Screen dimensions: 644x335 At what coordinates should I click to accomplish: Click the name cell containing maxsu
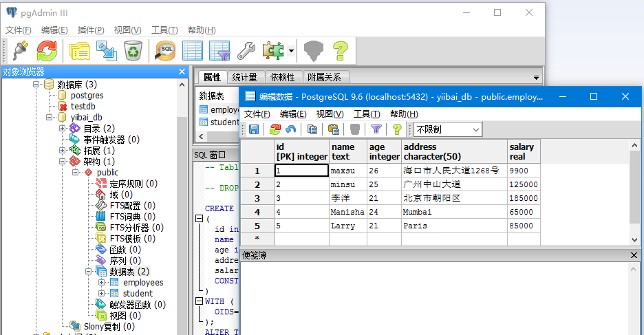(348, 171)
